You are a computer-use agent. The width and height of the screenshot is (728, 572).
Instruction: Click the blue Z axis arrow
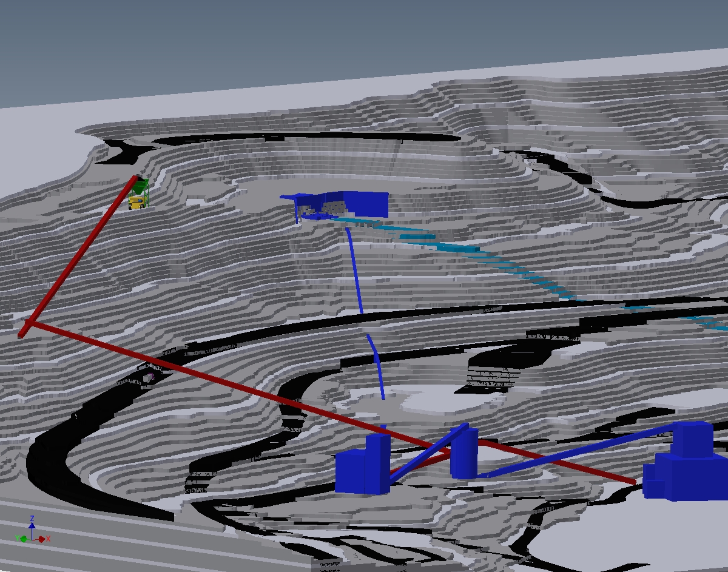coord(32,525)
